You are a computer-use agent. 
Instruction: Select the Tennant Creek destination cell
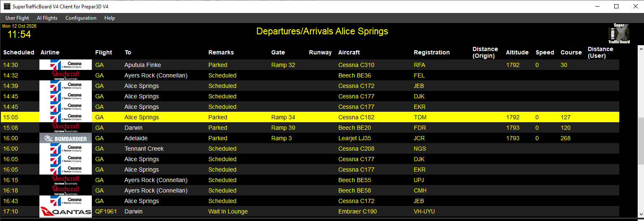(144, 149)
